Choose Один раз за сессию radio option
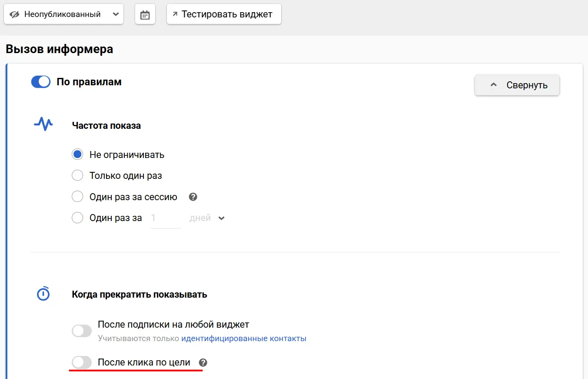The width and height of the screenshot is (588, 379). pyautogui.click(x=77, y=197)
